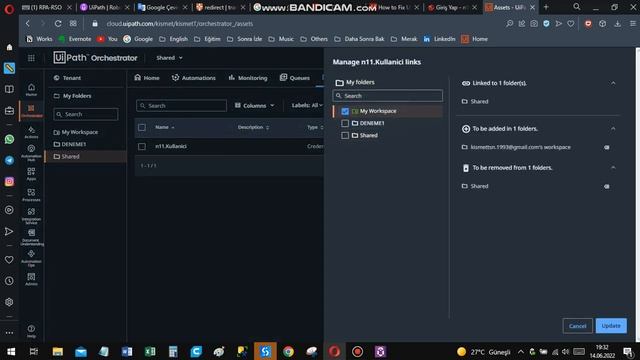Open the LinkedIn bookmark
The width and height of the screenshot is (640, 360).
click(x=439, y=39)
